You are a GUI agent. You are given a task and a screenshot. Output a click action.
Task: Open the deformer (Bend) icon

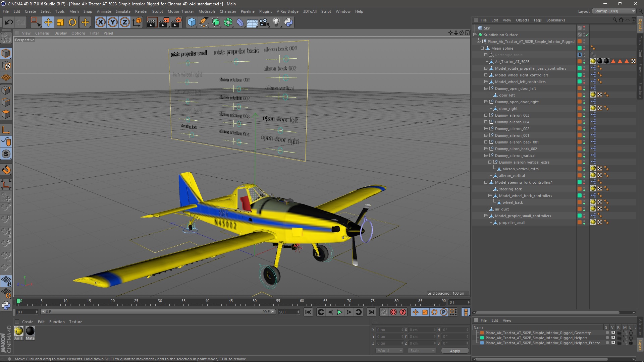tap(240, 22)
